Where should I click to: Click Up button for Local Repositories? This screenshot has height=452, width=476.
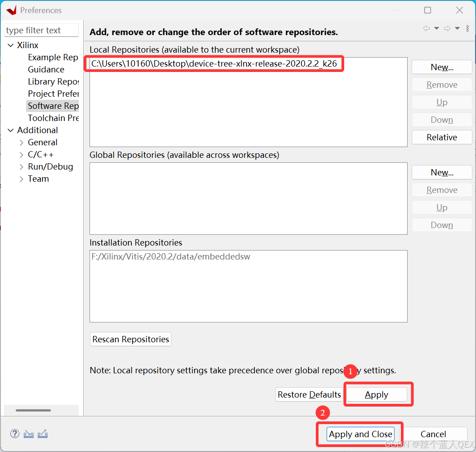pos(442,102)
